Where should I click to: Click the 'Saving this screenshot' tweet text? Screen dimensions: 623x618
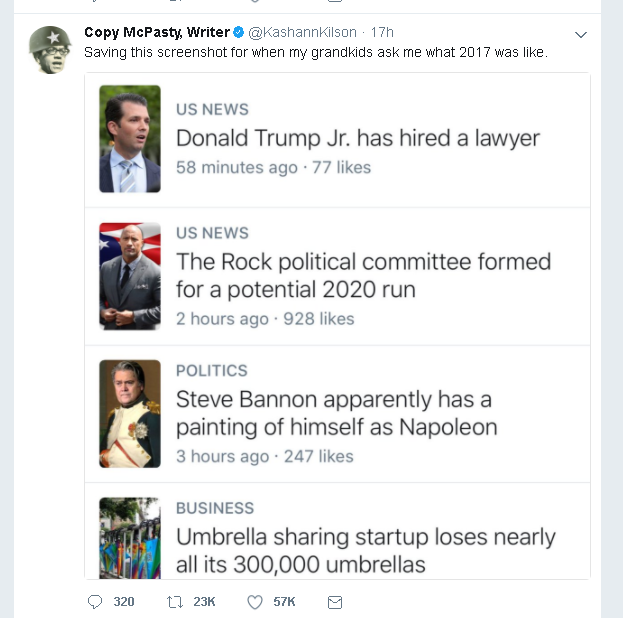click(315, 52)
